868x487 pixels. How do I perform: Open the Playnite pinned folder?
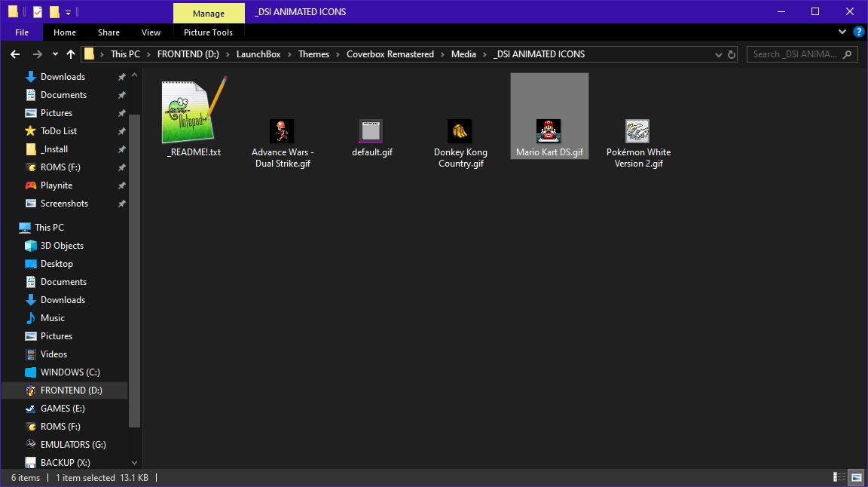click(57, 185)
